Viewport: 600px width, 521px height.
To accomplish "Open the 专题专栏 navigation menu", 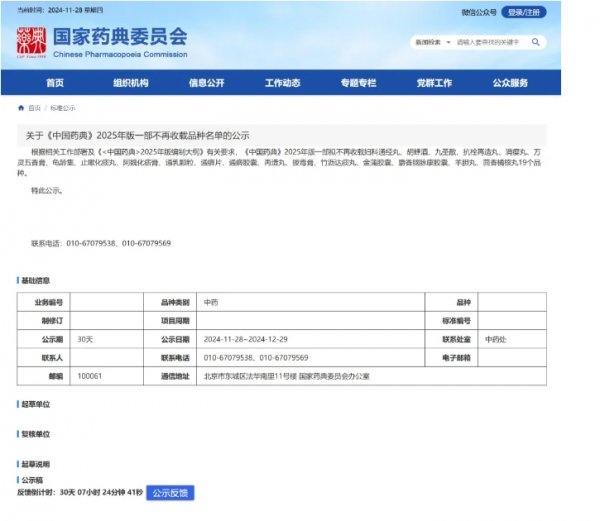I will tap(358, 83).
